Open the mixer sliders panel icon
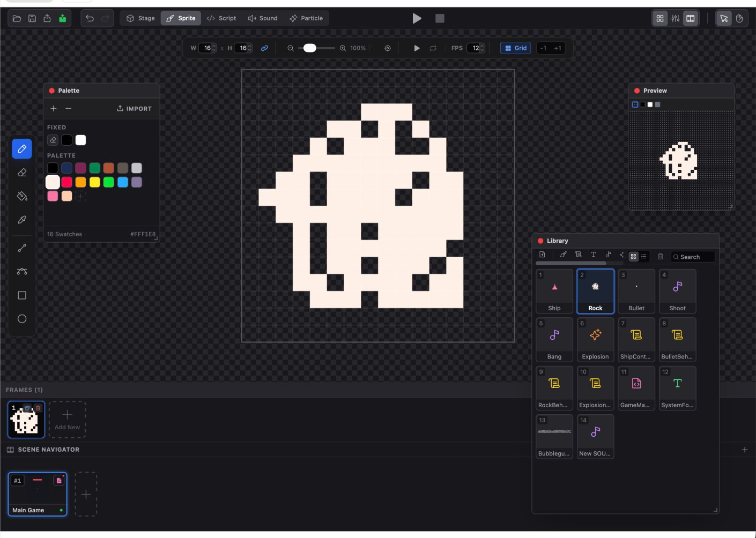Viewport: 756px width, 538px height. (676, 18)
